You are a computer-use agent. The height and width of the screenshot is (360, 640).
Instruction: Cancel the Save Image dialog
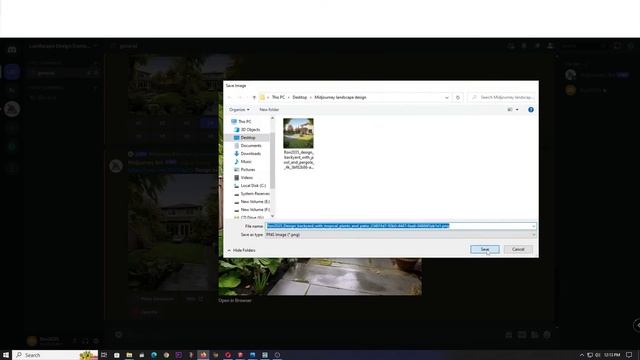tap(518, 249)
